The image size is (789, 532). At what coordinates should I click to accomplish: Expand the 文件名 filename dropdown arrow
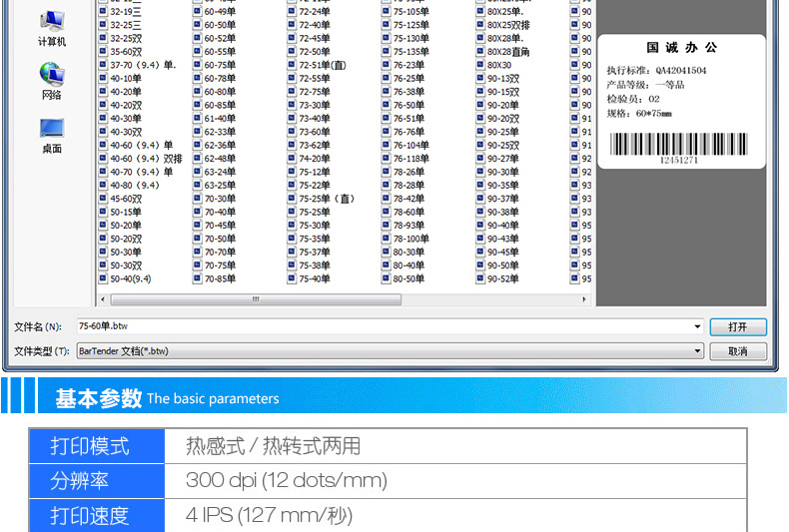coord(697,326)
